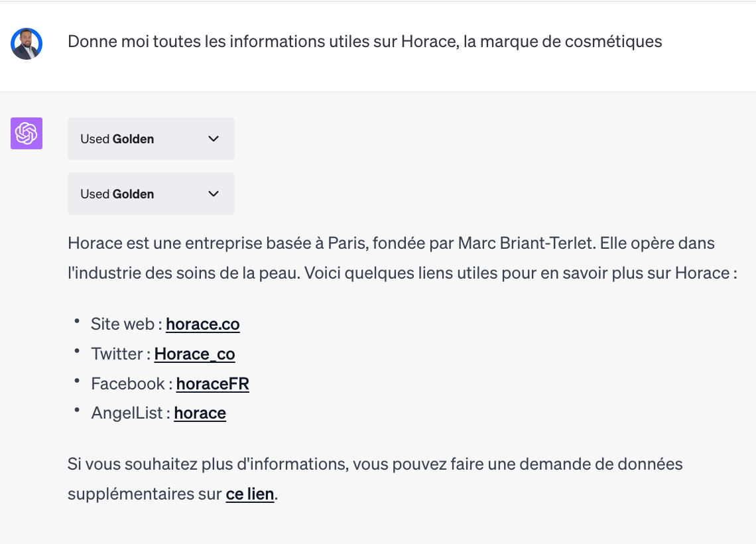Click the sentence starting "Si vous souhaitez"
The image size is (756, 544).
coord(375,464)
